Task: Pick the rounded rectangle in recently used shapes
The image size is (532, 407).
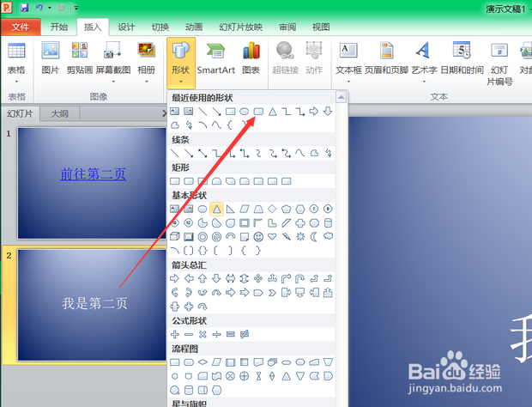Action: [258, 112]
